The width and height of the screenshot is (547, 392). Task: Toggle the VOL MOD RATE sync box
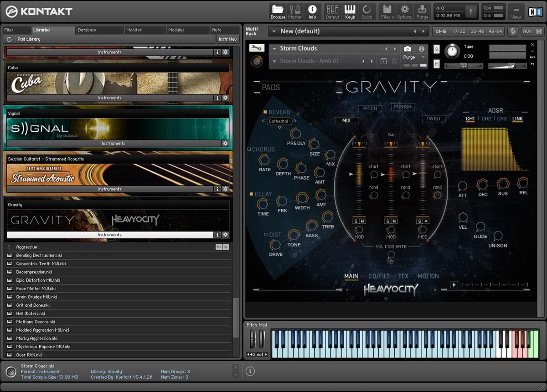(x=391, y=262)
